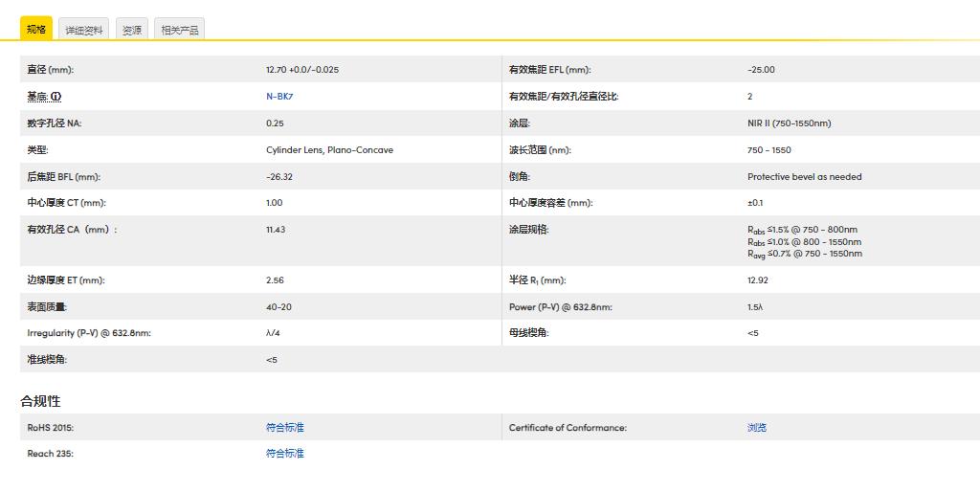980x492 pixels.
Task: Switch to the 详细资料 tab
Action: pyautogui.click(x=84, y=30)
